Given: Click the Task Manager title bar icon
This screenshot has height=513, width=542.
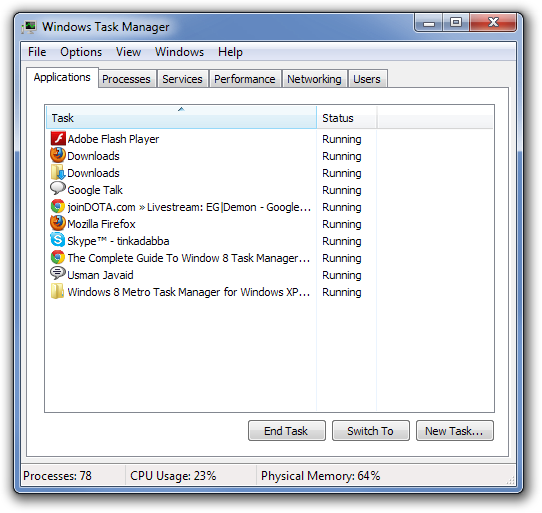Looking at the screenshot, I should [x=29, y=27].
